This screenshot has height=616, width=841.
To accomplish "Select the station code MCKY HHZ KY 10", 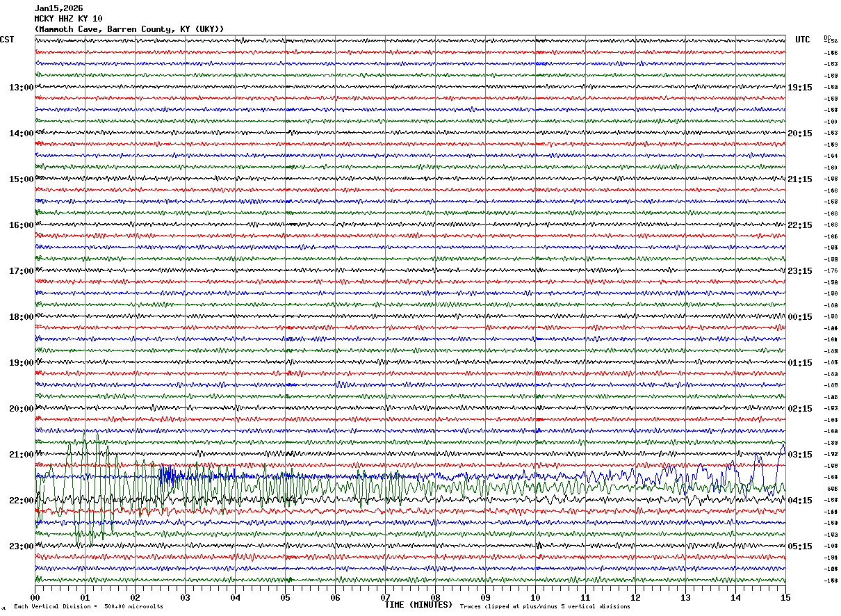I will point(68,19).
